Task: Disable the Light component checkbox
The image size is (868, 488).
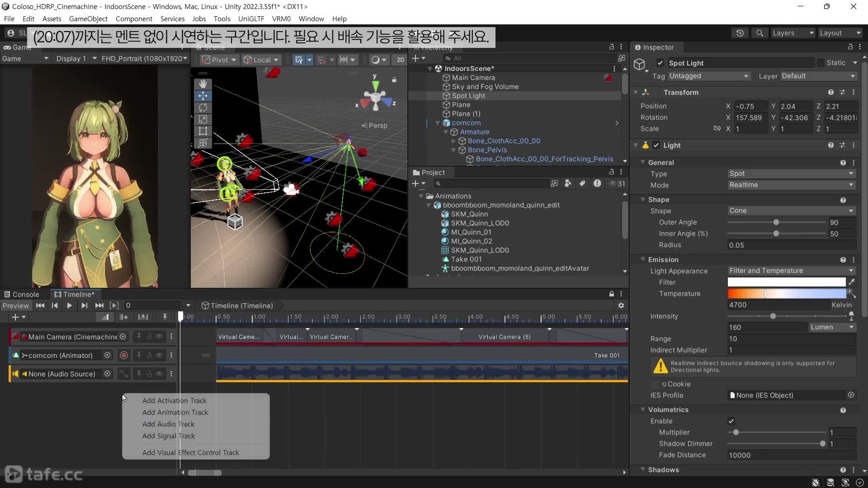Action: 656,145
